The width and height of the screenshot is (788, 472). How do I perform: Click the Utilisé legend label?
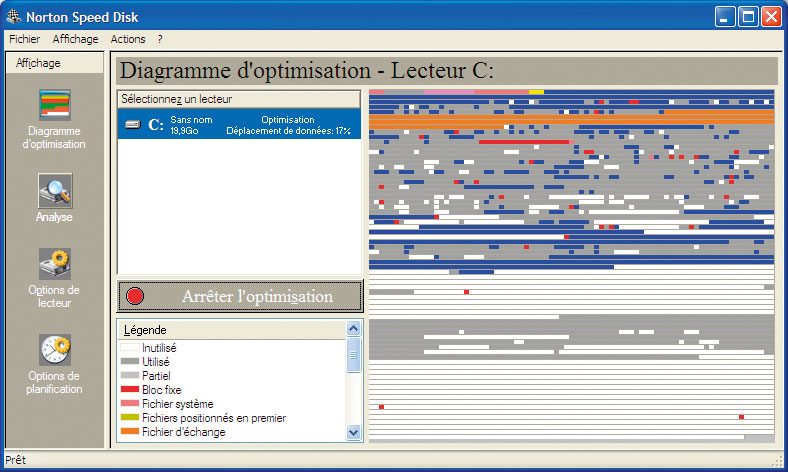point(155,362)
